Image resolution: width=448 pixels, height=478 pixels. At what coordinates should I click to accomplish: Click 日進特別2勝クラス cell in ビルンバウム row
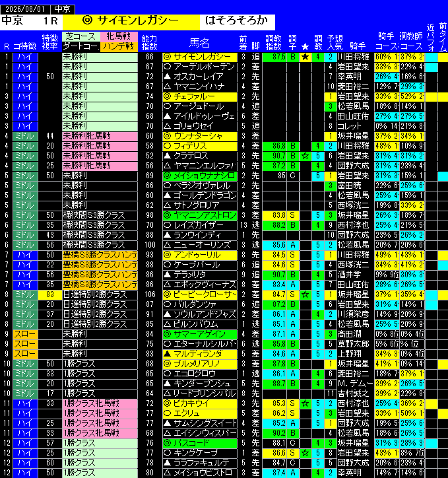pos(100,324)
